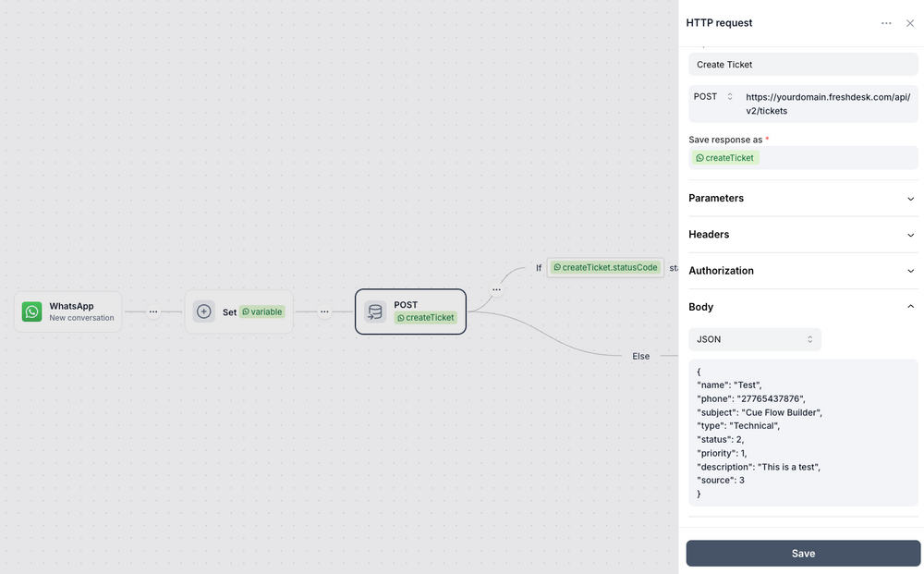Close the HTTP request panel
The image size is (924, 574).
(x=910, y=22)
